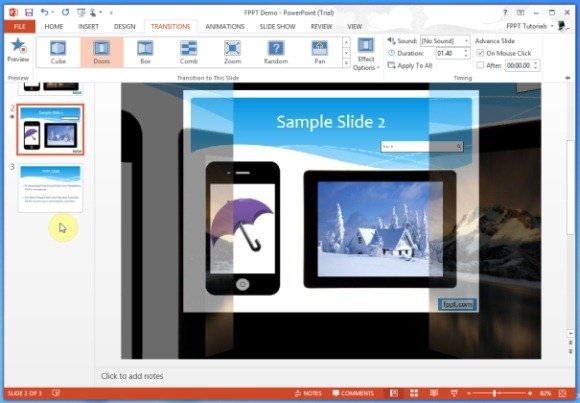The width and height of the screenshot is (580, 403).
Task: Select the Cube transition
Action: 58,52
